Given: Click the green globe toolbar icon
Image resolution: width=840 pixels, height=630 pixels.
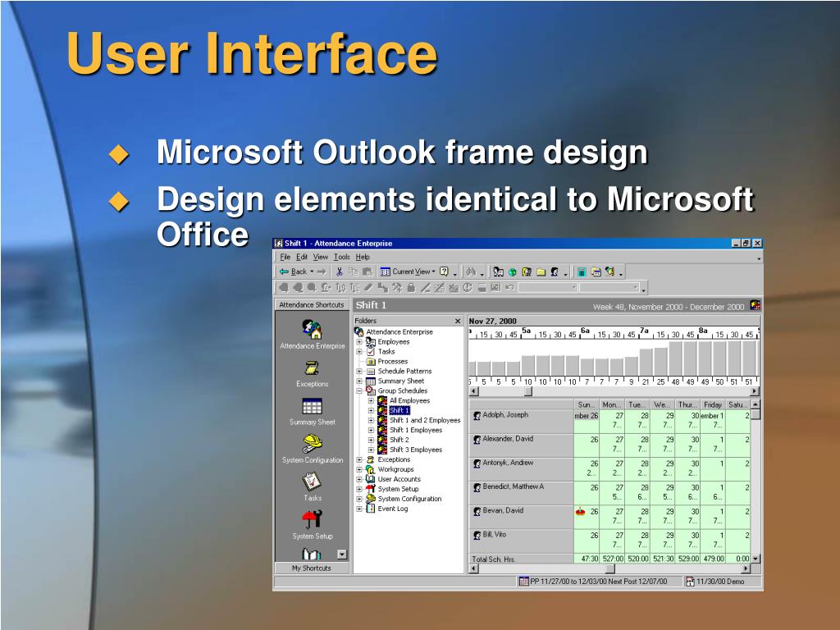Looking at the screenshot, I should click(x=513, y=272).
